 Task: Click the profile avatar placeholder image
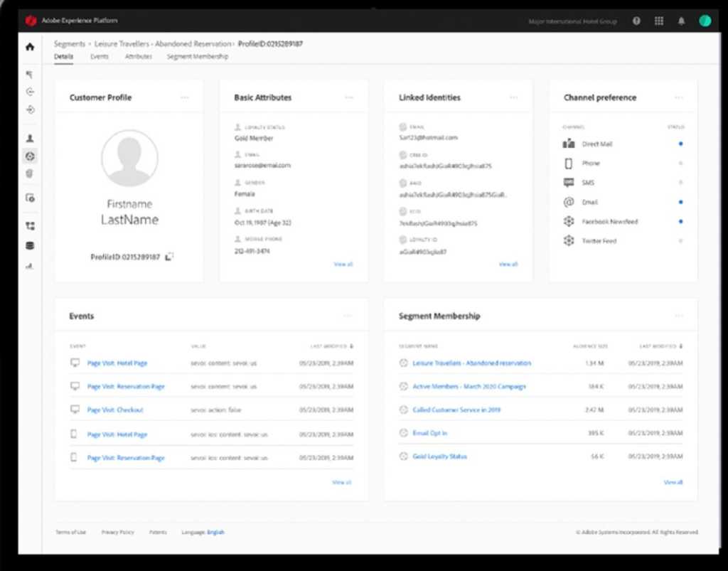[129, 159]
